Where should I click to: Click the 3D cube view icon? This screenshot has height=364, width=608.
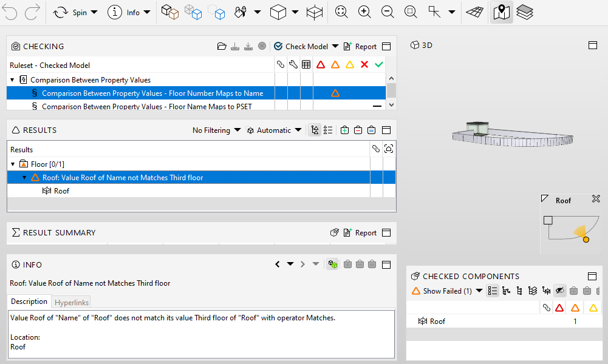click(278, 12)
